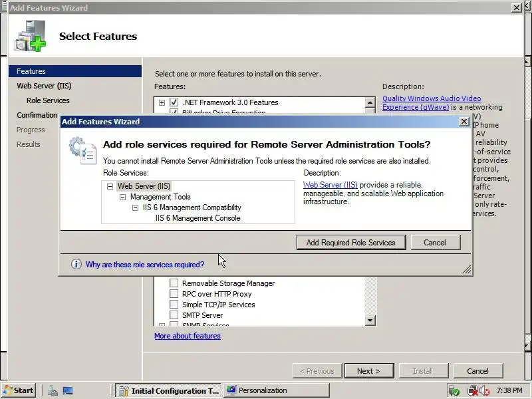The width and height of the screenshot is (532, 399).
Task: Go to Confirmation wizard step
Action: coord(37,115)
